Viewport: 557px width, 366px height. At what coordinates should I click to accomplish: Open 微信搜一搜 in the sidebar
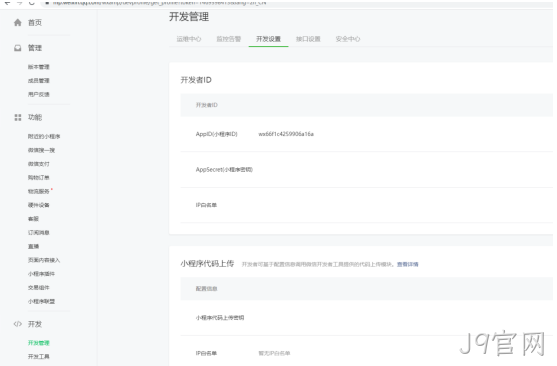[x=41, y=150]
